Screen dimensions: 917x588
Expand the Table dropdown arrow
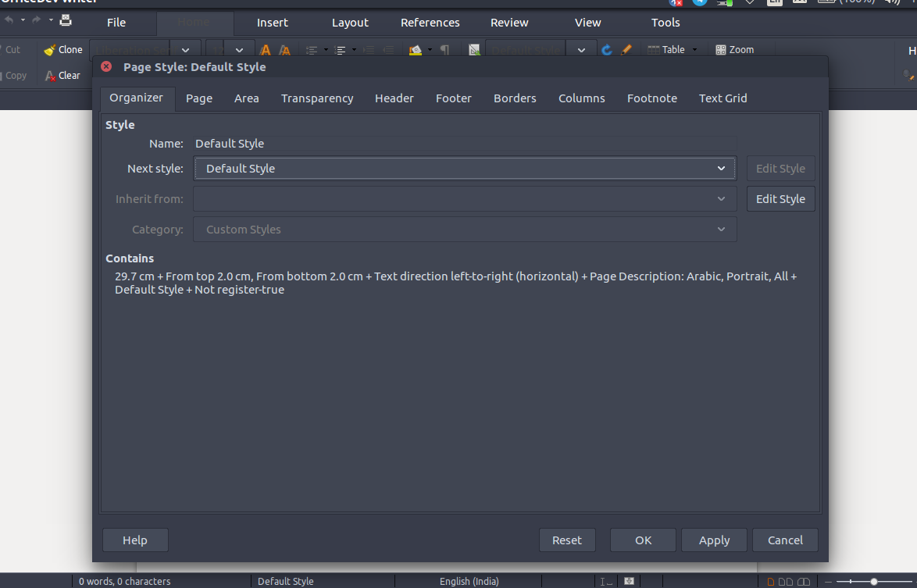point(694,50)
